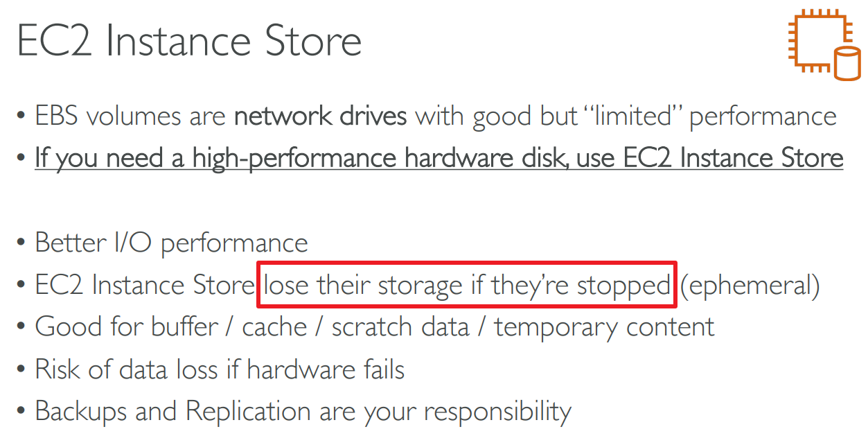Click the "Better I/O performance" bullet
The width and height of the screenshot is (868, 436).
(x=172, y=243)
